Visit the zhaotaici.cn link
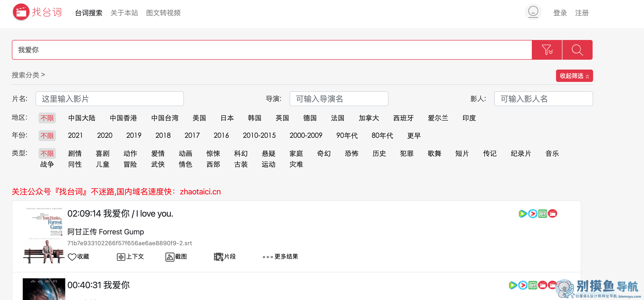The image size is (644, 300). [x=200, y=192]
